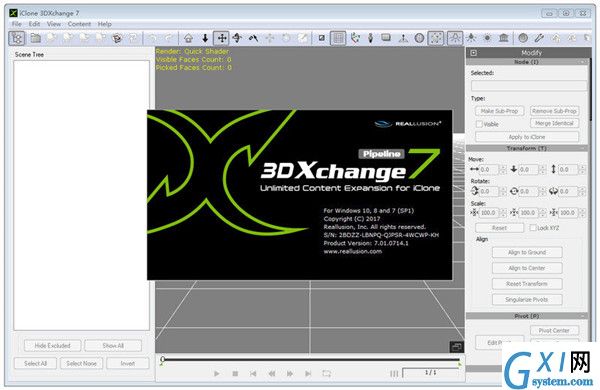
Task: Click the Align to Center button
Action: [x=527, y=268]
